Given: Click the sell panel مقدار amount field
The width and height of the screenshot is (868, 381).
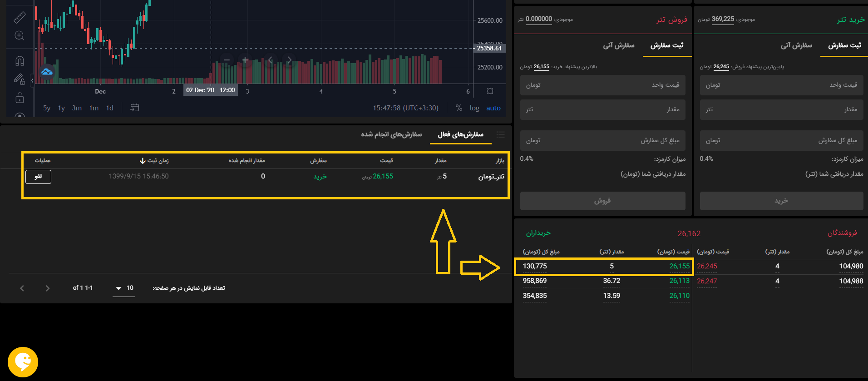Looking at the screenshot, I should (603, 109).
